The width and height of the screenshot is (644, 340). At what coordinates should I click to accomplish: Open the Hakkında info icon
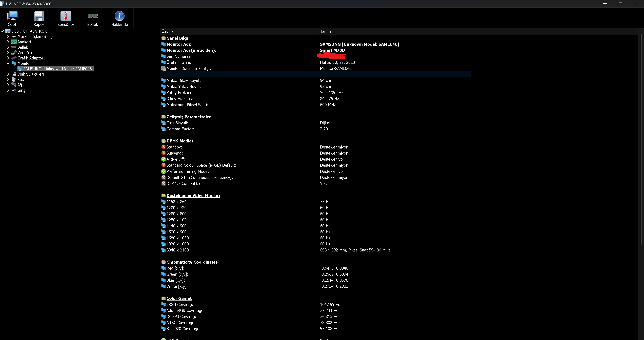point(119,16)
